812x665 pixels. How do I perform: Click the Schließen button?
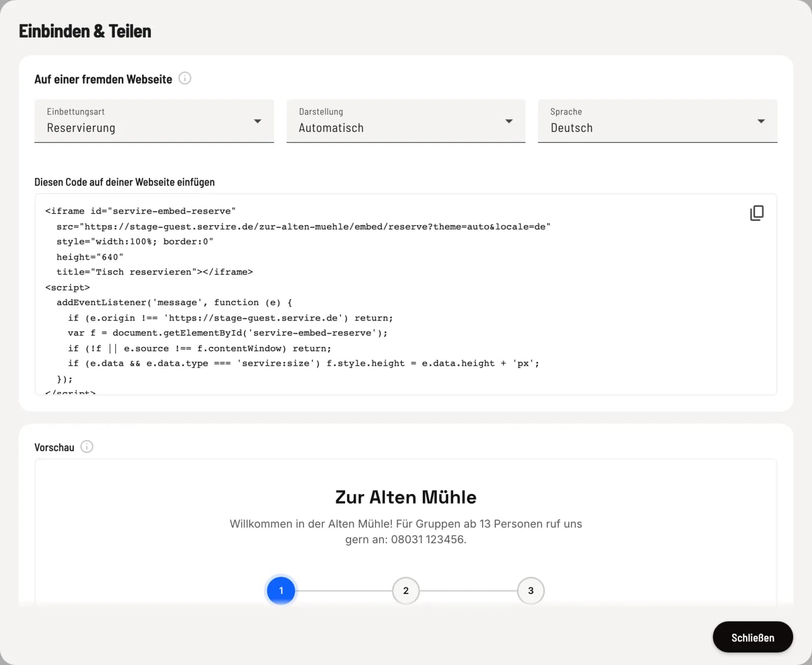(x=753, y=637)
